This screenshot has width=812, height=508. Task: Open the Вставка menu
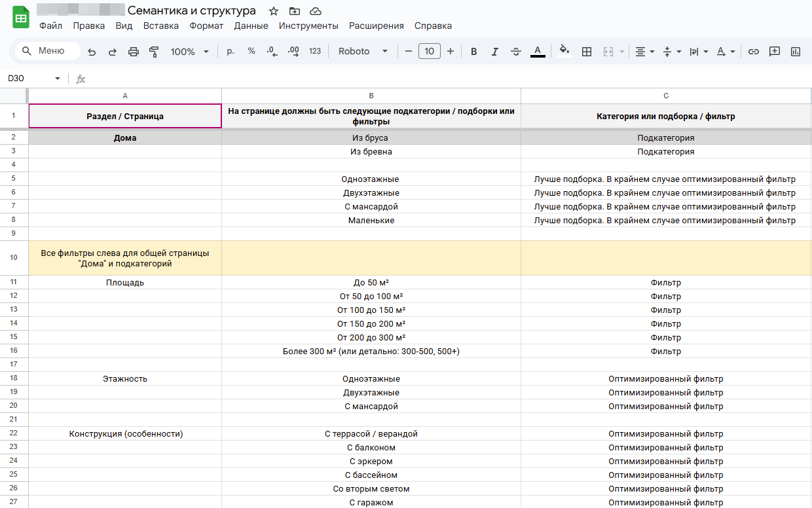[160, 26]
